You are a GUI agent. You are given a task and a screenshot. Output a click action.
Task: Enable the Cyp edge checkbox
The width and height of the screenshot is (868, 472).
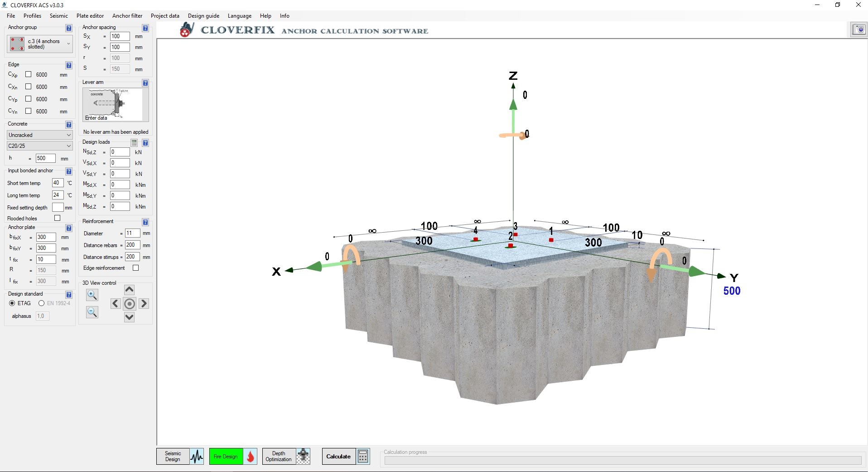[x=28, y=99]
